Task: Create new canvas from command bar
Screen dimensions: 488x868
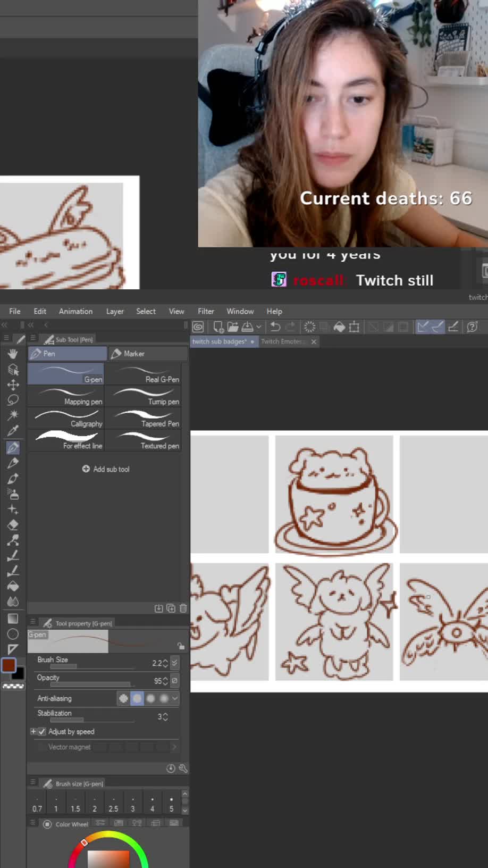Action: (x=218, y=327)
